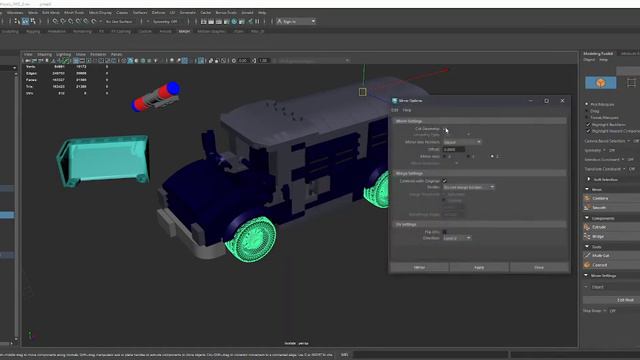Toggle Cut Geometry checkbox
Viewport: 640px width, 360px height.
pyautogui.click(x=444, y=129)
